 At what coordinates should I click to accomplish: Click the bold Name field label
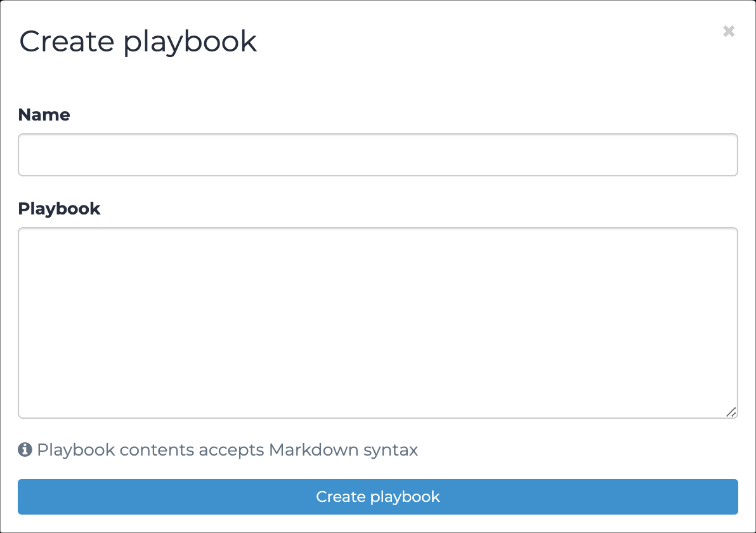tap(44, 115)
